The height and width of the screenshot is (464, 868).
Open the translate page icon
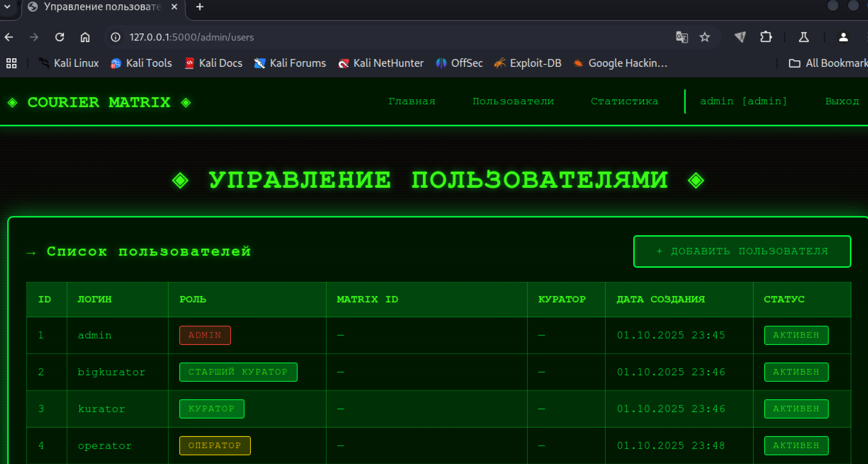point(682,37)
